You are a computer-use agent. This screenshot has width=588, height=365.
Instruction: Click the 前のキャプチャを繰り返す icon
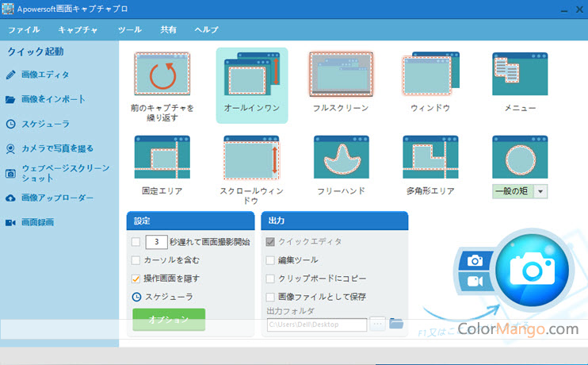click(162, 75)
